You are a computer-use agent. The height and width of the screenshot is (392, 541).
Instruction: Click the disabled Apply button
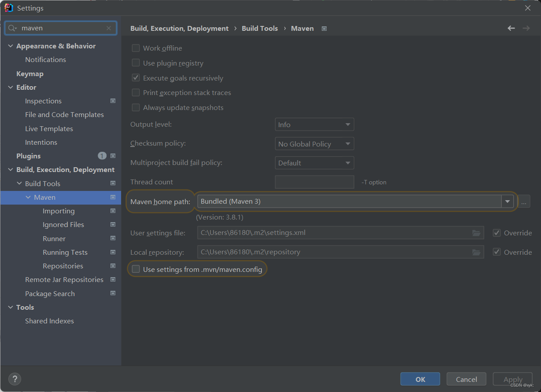click(x=513, y=379)
